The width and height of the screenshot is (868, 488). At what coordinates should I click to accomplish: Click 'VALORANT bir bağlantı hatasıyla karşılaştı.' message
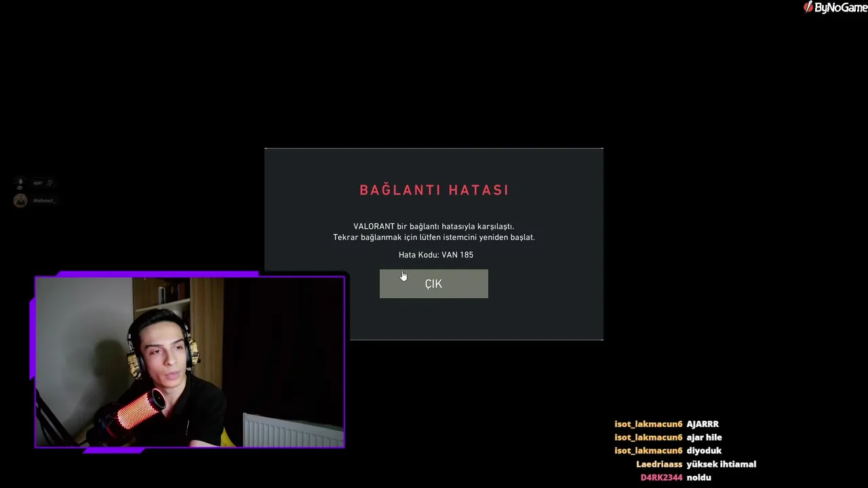434,226
